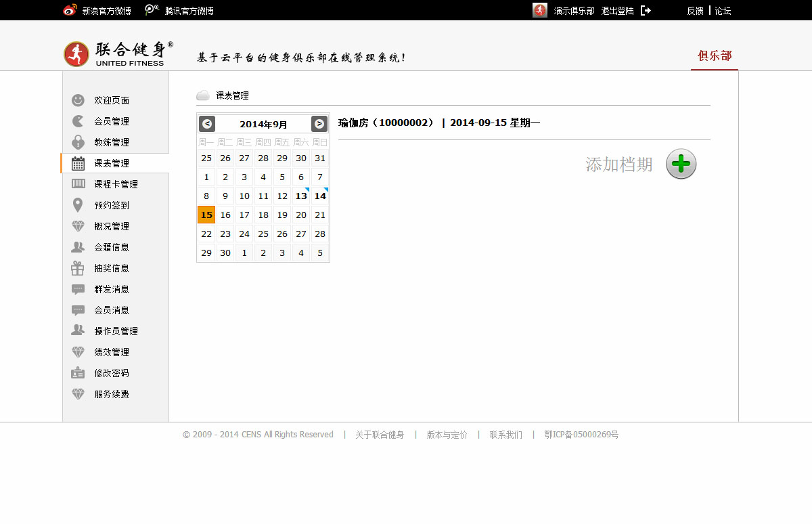Go to previous month in calendar
This screenshot has width=812, height=524.
[207, 124]
